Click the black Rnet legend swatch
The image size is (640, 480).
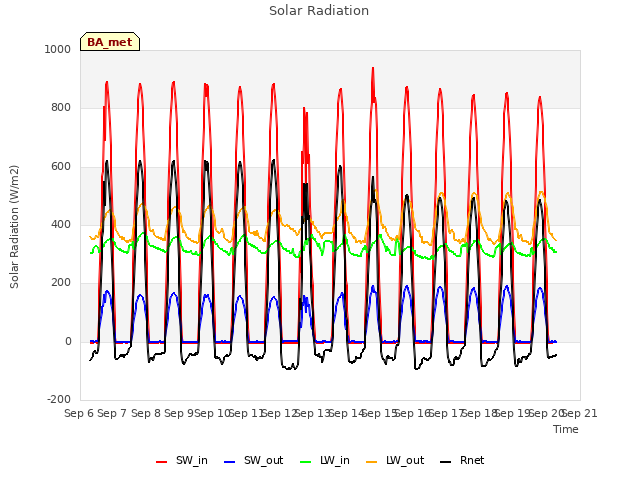click(446, 462)
